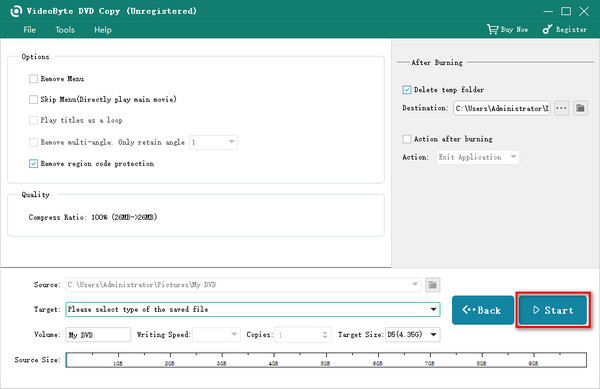Click the three-dots browse destination button

[x=561, y=108]
